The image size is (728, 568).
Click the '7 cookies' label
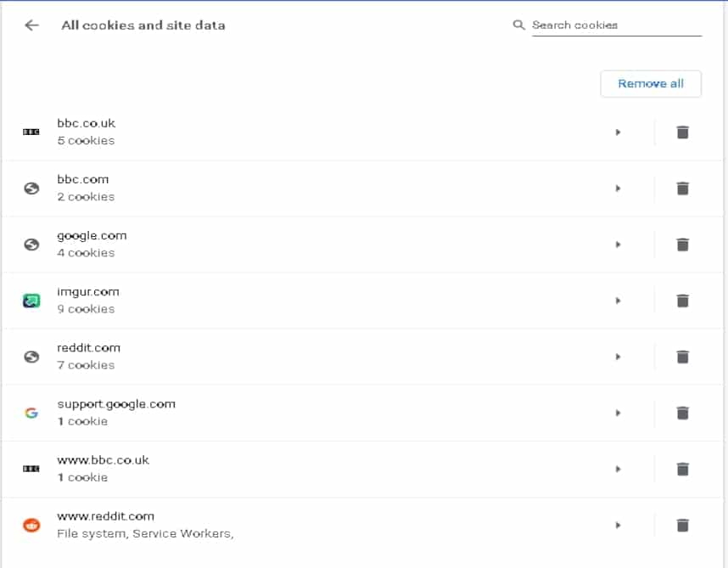[86, 366]
